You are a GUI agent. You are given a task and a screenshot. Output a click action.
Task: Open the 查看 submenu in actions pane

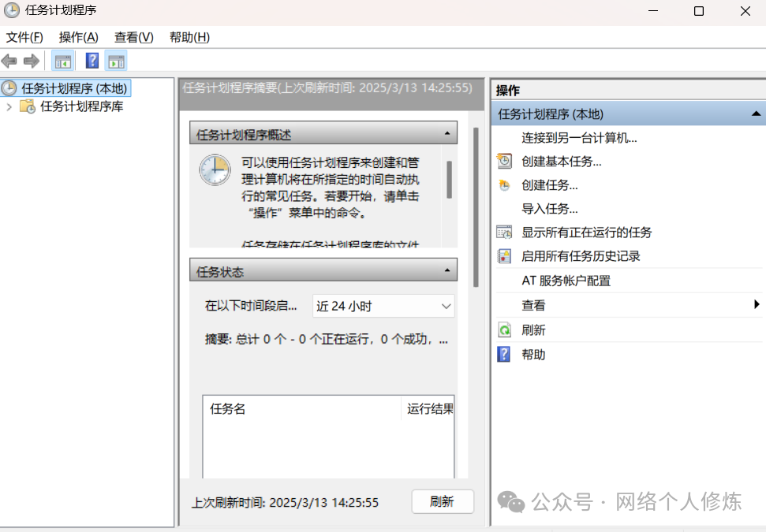[x=757, y=305]
